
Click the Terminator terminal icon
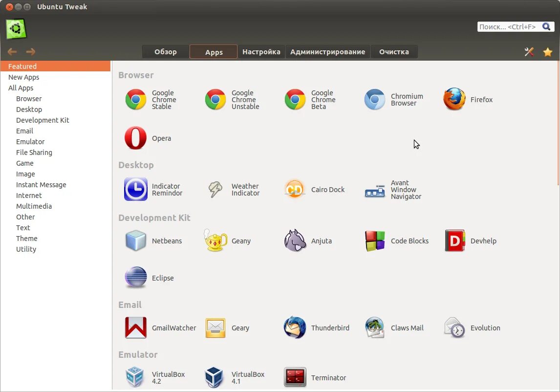(x=295, y=377)
